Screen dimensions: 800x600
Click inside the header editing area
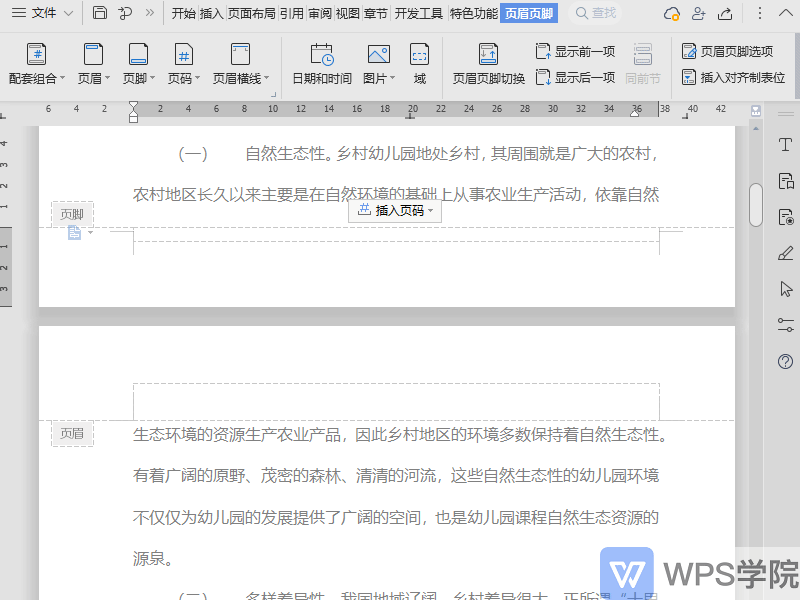point(396,402)
